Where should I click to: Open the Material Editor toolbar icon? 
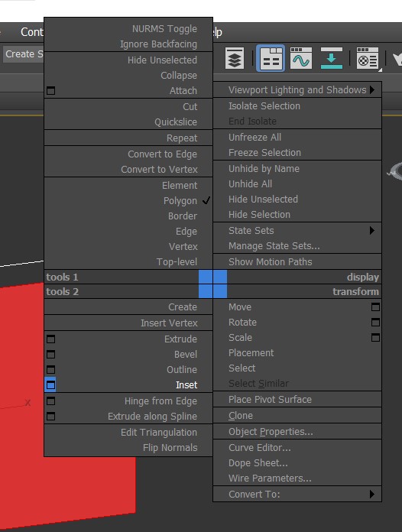(x=368, y=58)
